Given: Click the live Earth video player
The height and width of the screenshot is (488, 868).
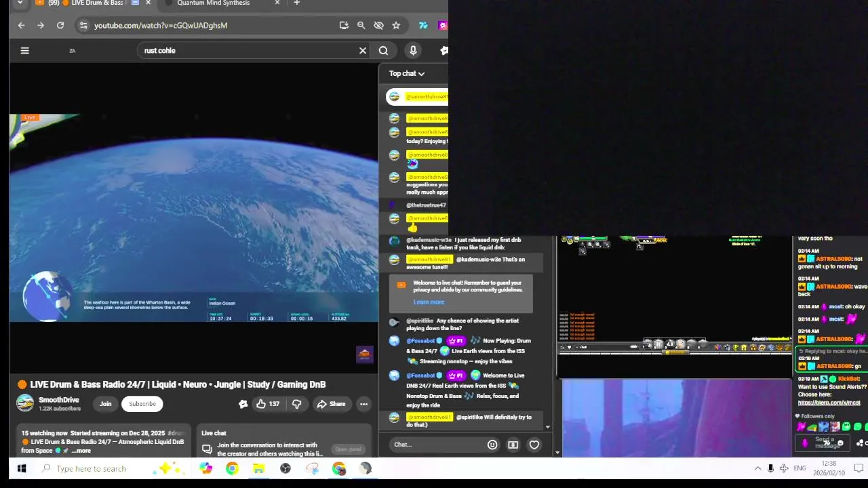Looking at the screenshot, I should coord(194,217).
